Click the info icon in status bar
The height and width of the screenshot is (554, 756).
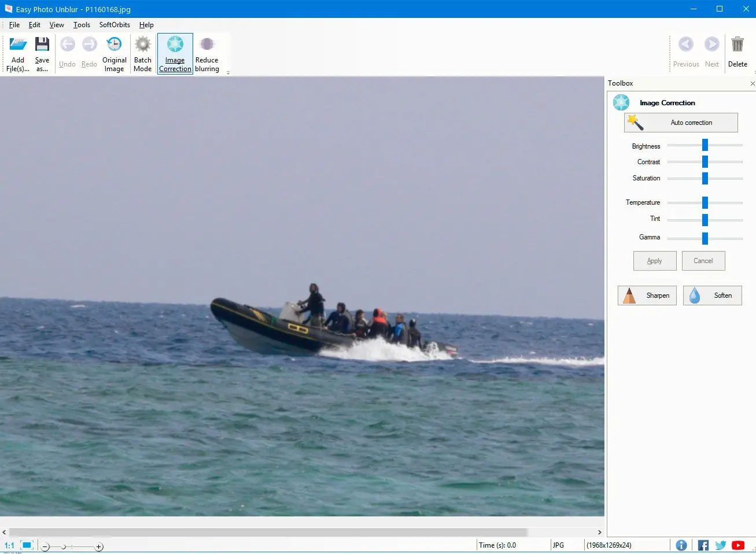(x=681, y=545)
